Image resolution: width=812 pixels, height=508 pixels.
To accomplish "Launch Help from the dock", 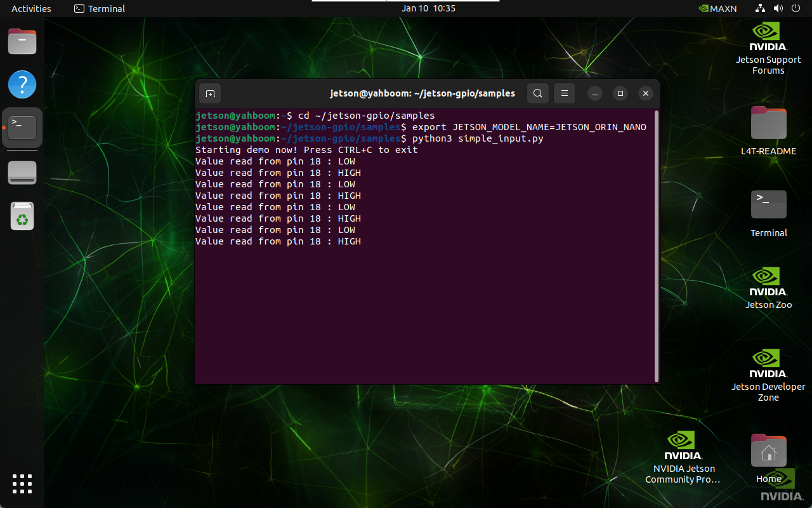I will click(x=22, y=84).
